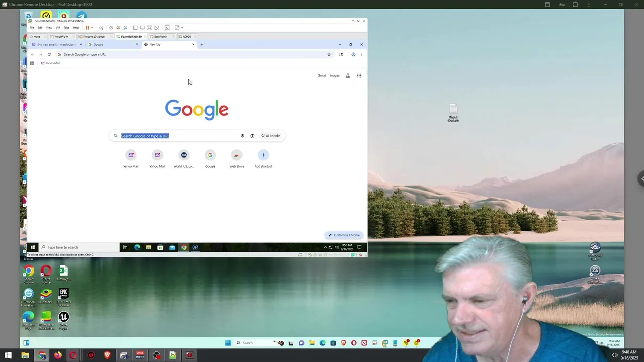Open the File menu in VMware Workstation
The width and height of the screenshot is (644, 362).
point(32,28)
